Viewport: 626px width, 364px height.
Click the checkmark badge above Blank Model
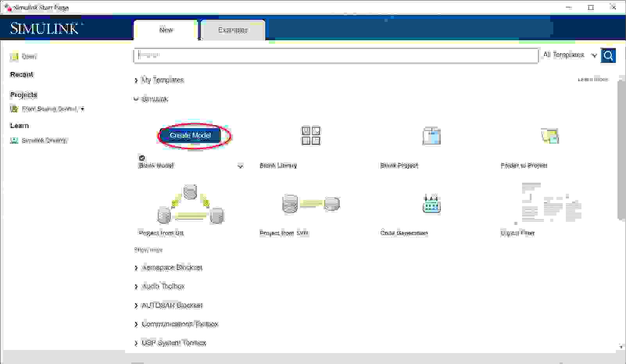pyautogui.click(x=142, y=158)
